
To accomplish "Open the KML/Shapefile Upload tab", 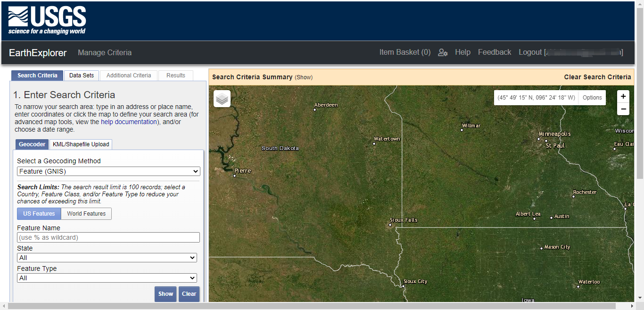I will tap(81, 144).
